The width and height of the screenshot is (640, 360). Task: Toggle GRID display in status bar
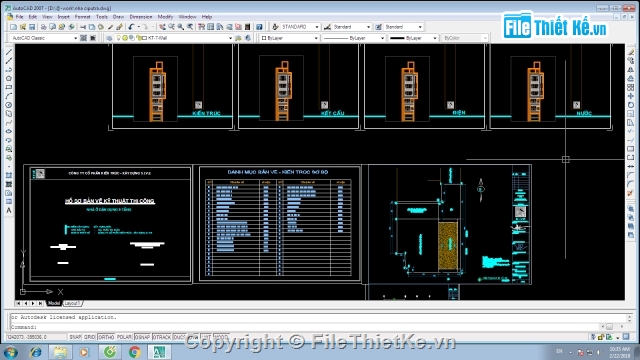89,337
